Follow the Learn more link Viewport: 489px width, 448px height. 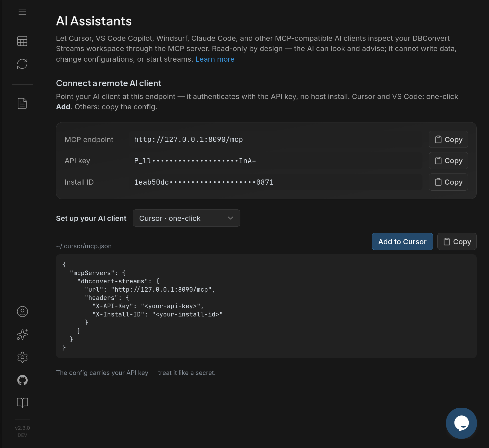[215, 59]
